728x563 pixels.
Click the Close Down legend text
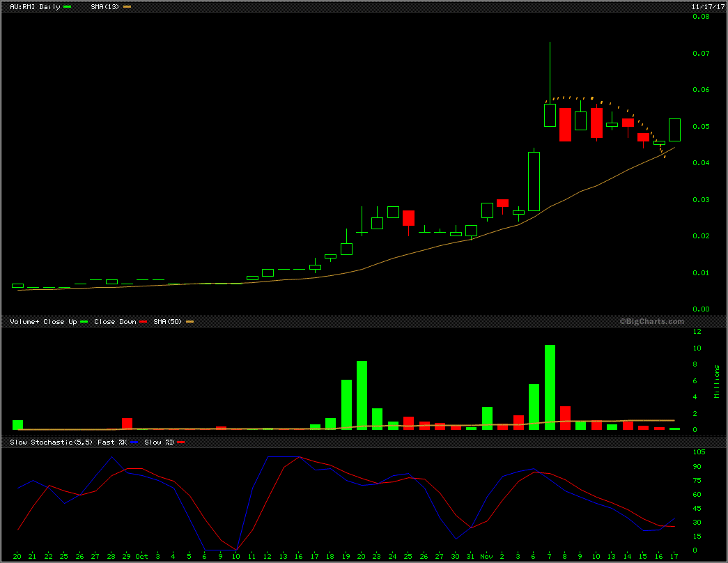point(115,321)
